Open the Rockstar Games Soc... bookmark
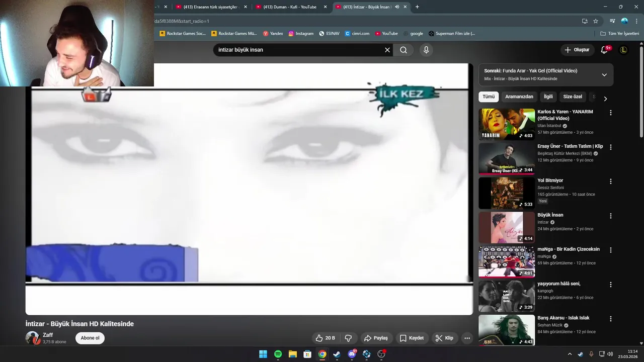 tap(183, 34)
